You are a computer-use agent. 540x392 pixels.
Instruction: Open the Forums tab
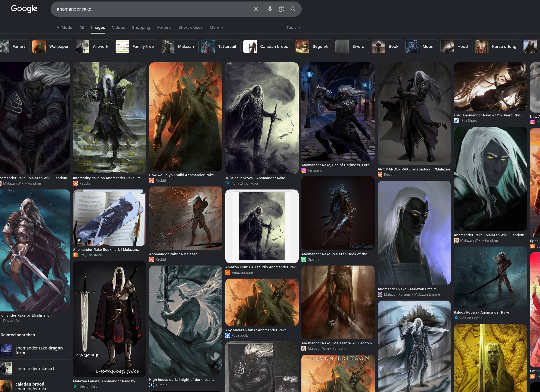click(x=164, y=28)
